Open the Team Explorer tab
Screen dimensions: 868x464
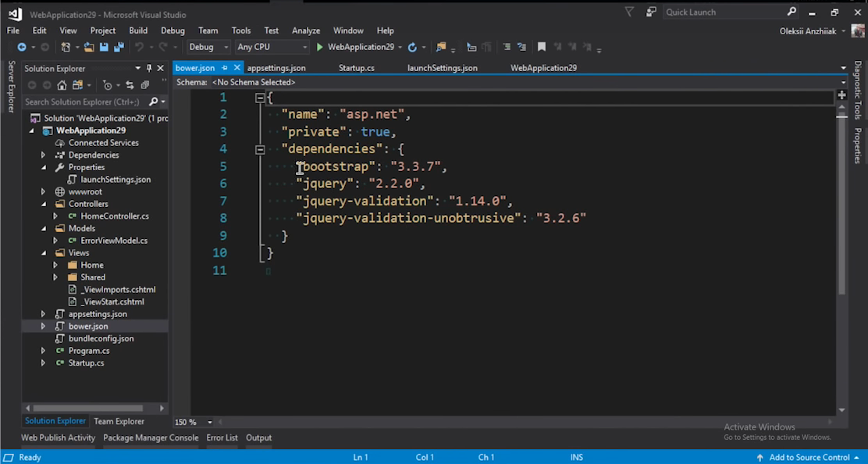point(119,421)
